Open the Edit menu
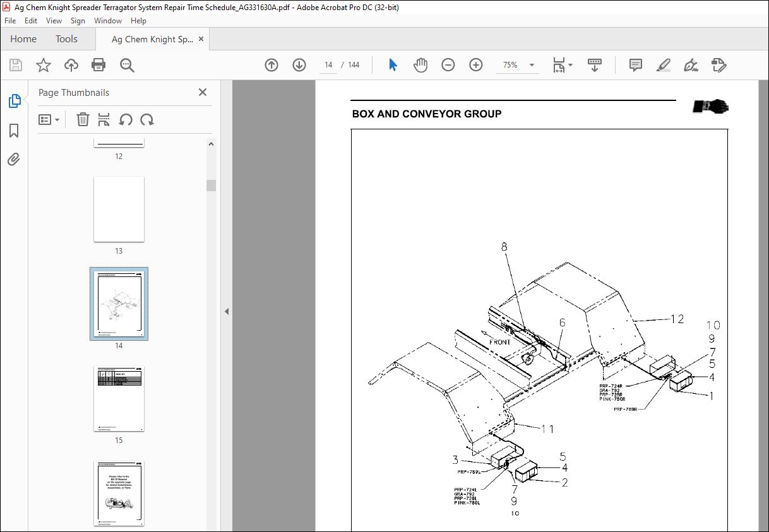This screenshot has width=769, height=532. pyautogui.click(x=31, y=21)
